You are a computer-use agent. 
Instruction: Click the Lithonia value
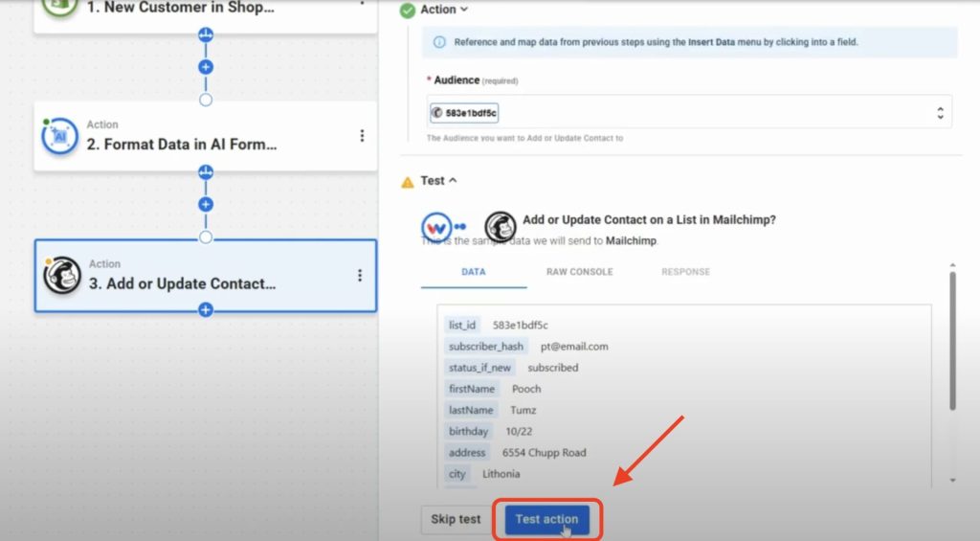tap(501, 473)
